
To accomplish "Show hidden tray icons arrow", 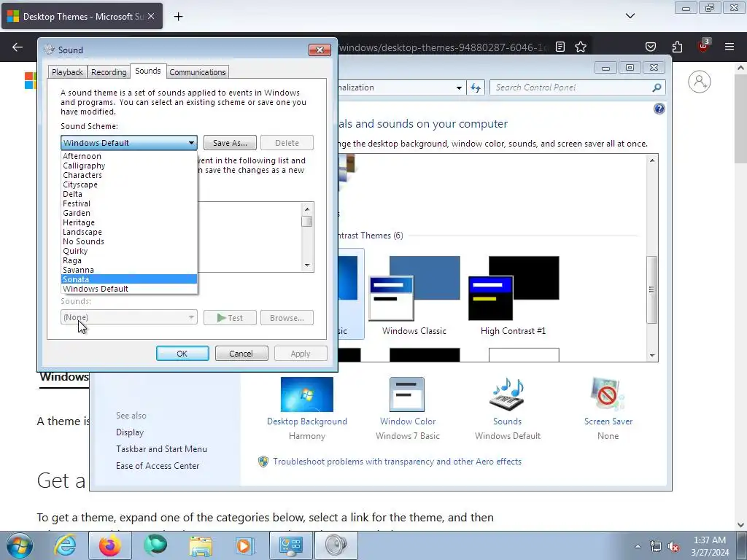I will (x=638, y=546).
